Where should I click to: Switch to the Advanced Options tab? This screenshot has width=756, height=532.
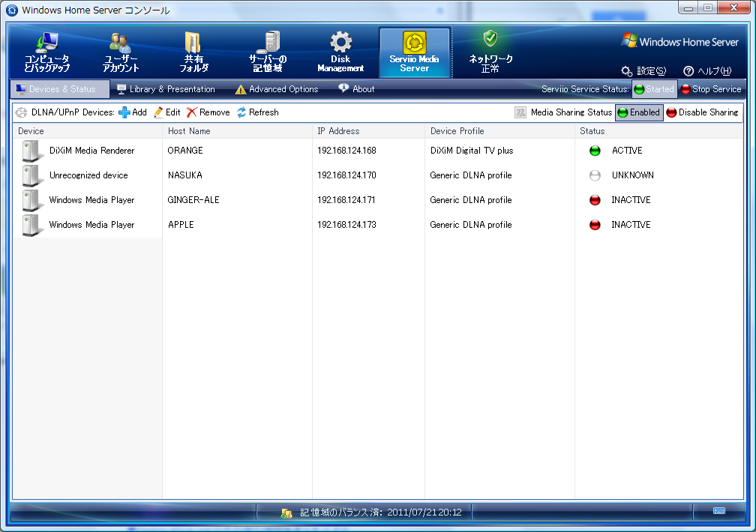click(277, 89)
